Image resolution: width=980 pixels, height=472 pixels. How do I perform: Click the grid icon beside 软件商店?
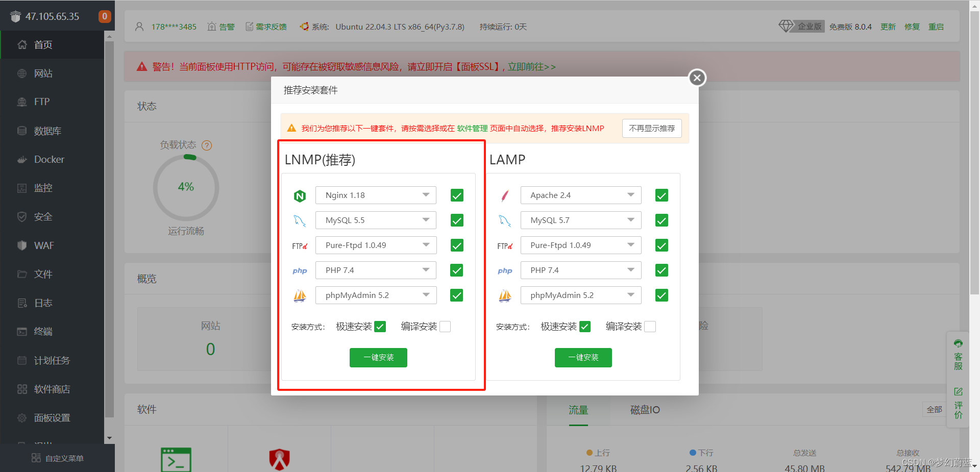22,389
